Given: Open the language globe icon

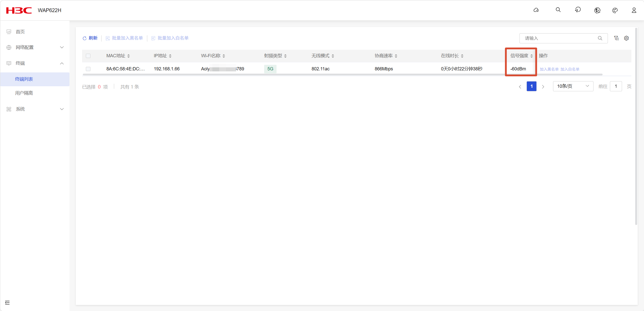Looking at the screenshot, I should click(597, 10).
